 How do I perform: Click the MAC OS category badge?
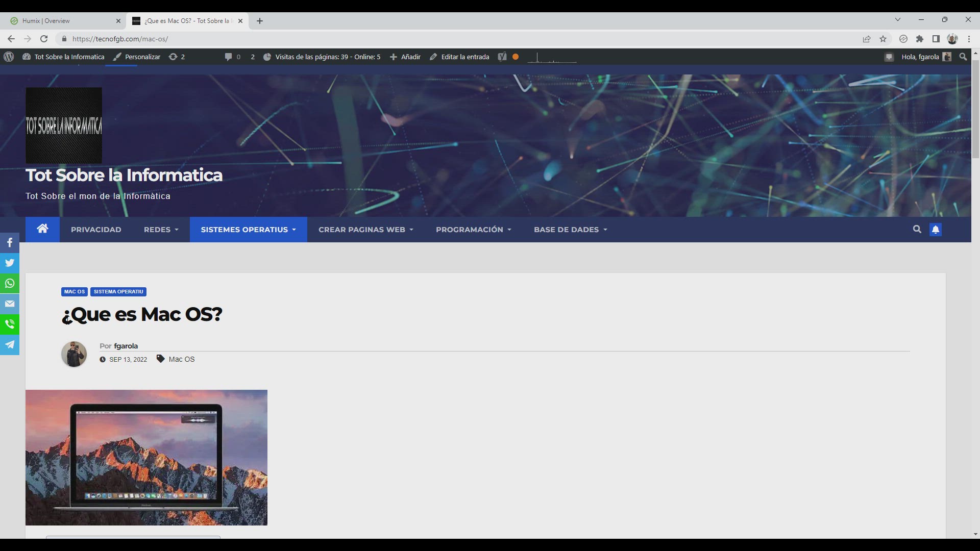(x=75, y=292)
